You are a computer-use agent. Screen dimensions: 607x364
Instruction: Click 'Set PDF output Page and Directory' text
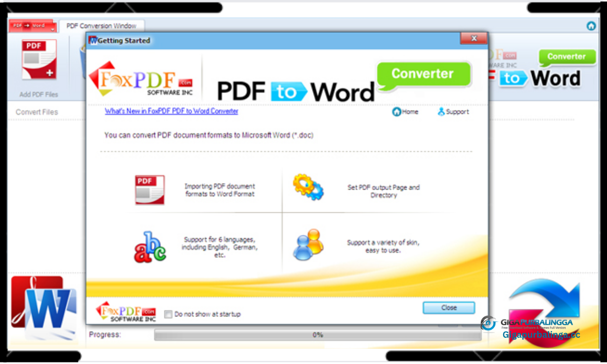point(383,191)
